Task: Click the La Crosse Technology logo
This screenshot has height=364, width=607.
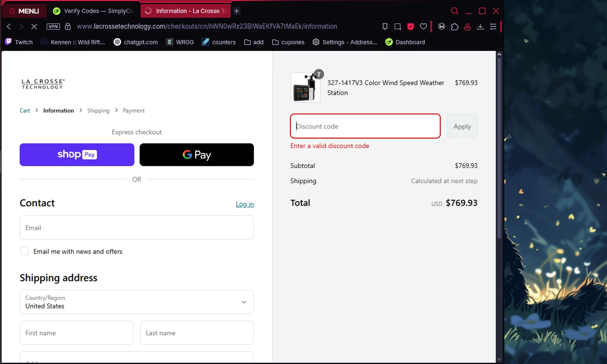Action: (x=43, y=84)
